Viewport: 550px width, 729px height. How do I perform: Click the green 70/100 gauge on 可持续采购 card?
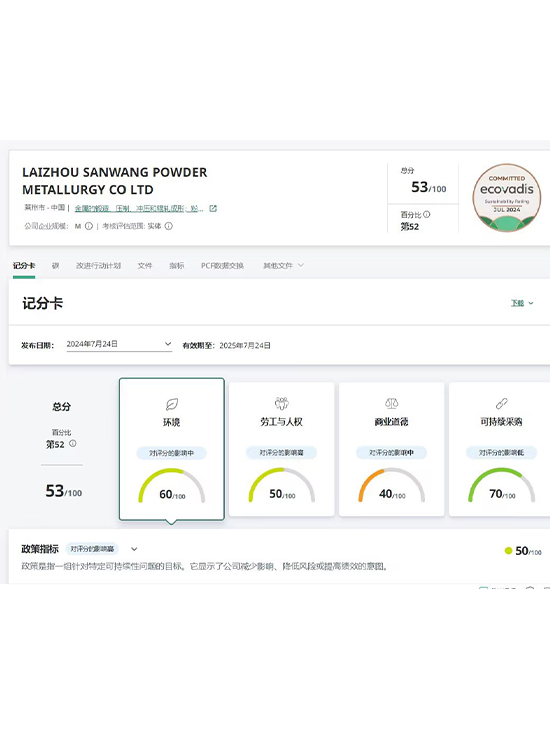click(x=501, y=485)
